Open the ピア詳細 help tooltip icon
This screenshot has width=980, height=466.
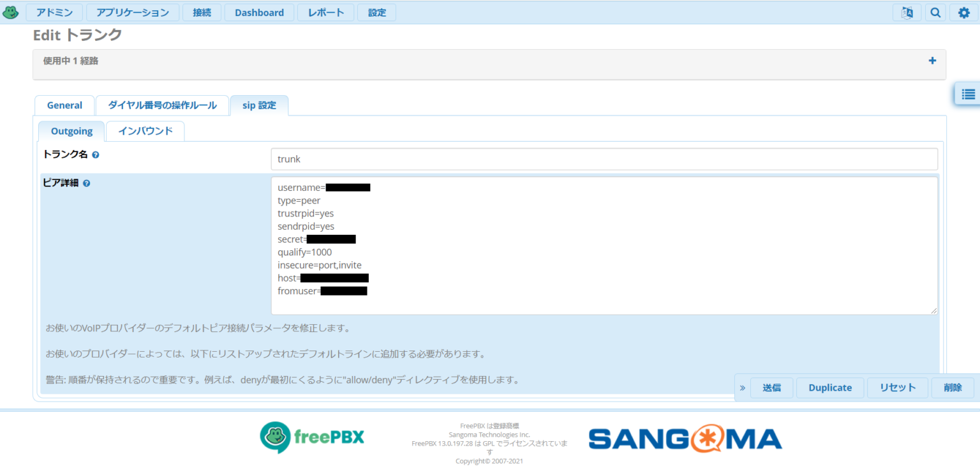coord(86,183)
